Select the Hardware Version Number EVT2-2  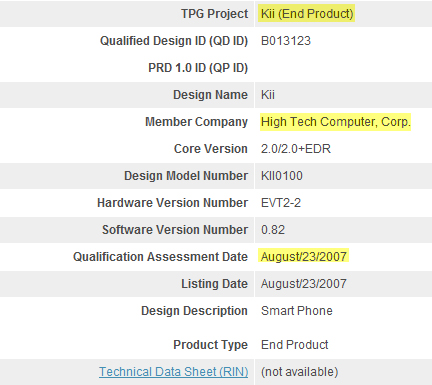281,203
